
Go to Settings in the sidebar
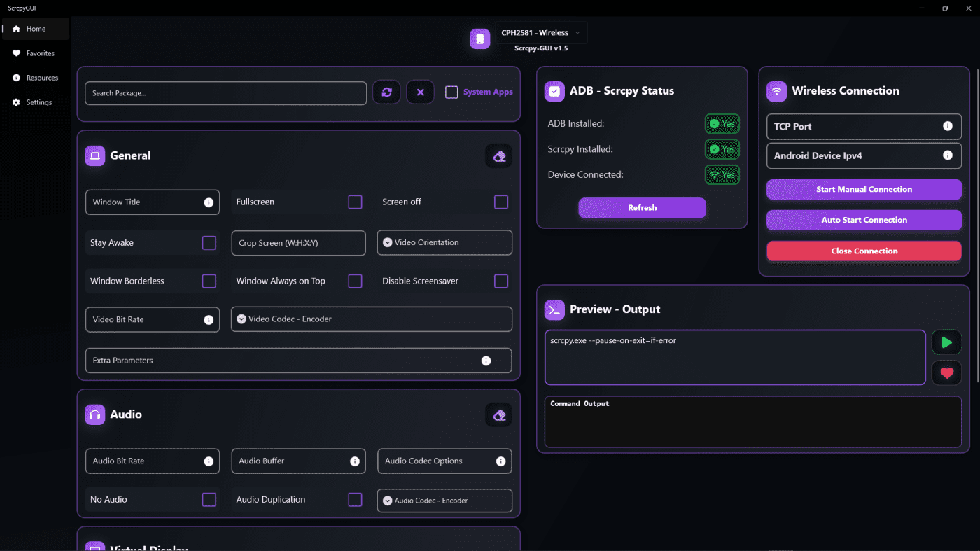[38, 102]
